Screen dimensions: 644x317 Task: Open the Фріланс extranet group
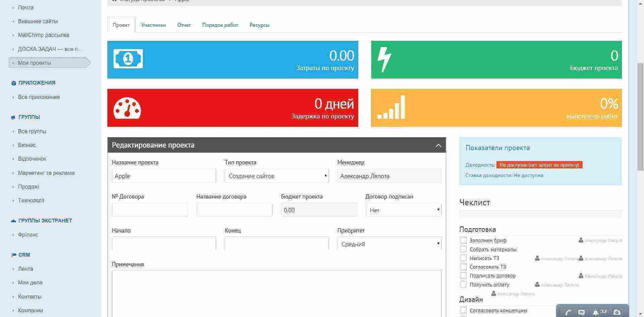28,234
